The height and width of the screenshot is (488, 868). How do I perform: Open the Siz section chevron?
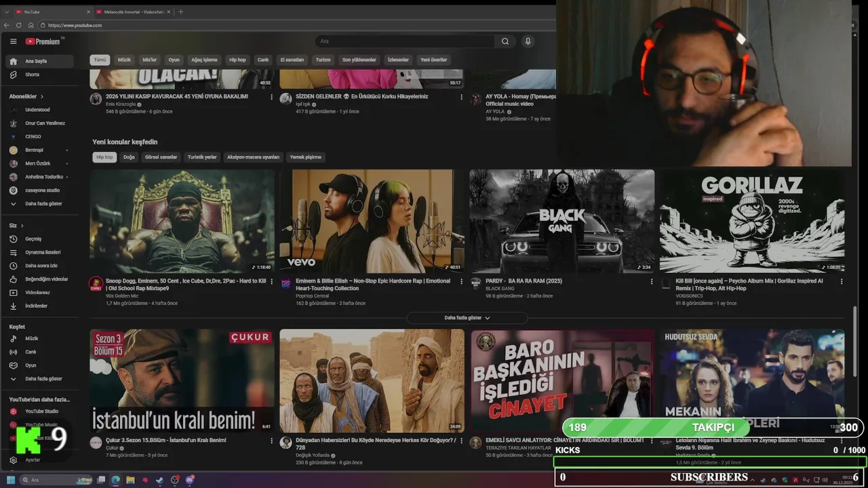22,226
